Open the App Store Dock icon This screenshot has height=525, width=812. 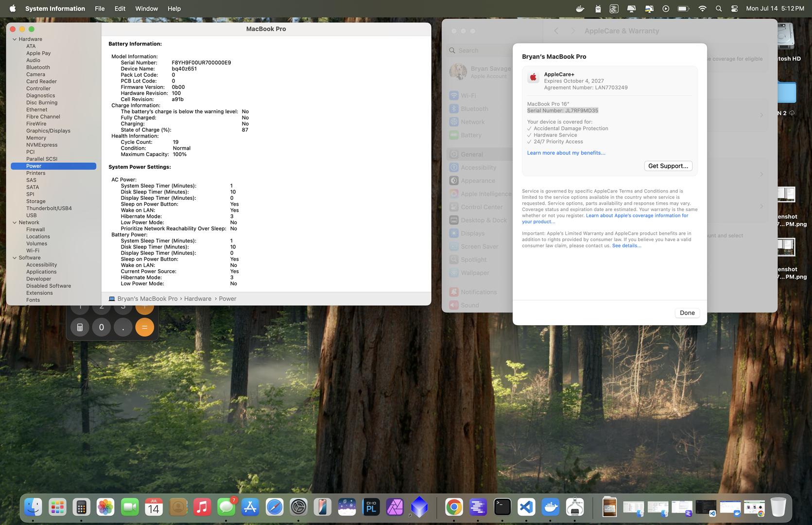click(250, 507)
